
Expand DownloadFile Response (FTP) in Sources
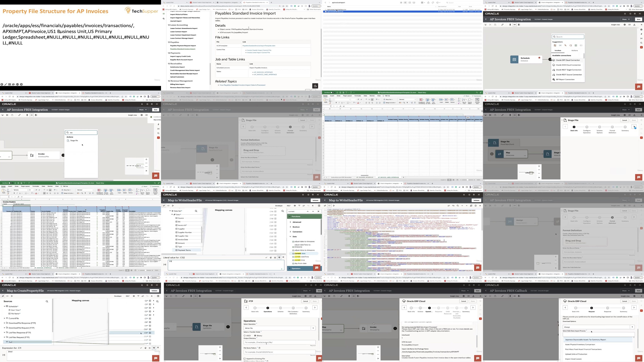(4, 323)
